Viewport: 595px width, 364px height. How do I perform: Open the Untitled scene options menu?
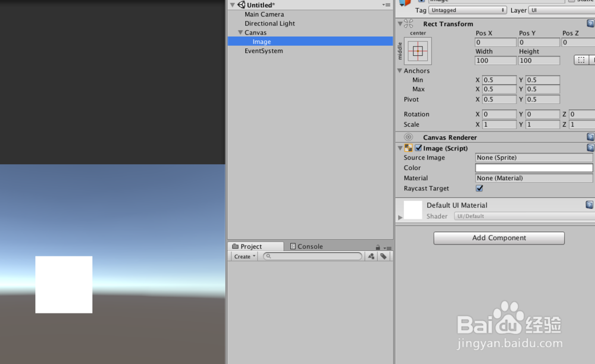pyautogui.click(x=386, y=5)
